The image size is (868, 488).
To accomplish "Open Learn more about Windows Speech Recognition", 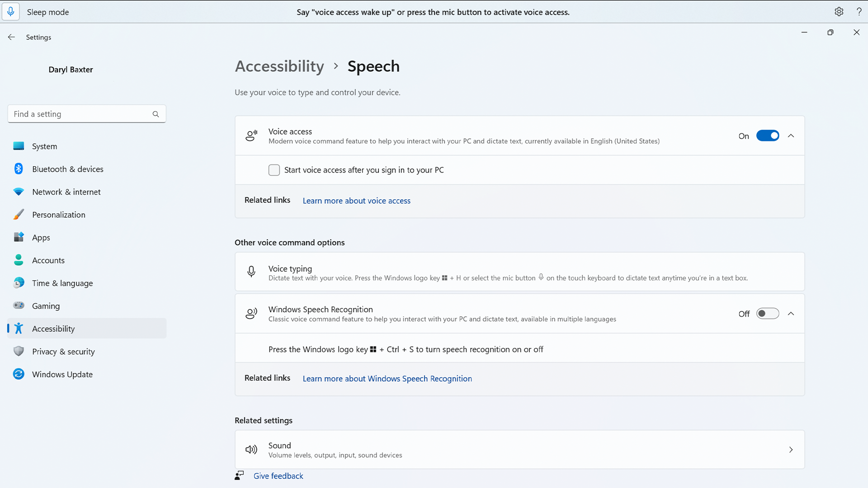I will (387, 379).
